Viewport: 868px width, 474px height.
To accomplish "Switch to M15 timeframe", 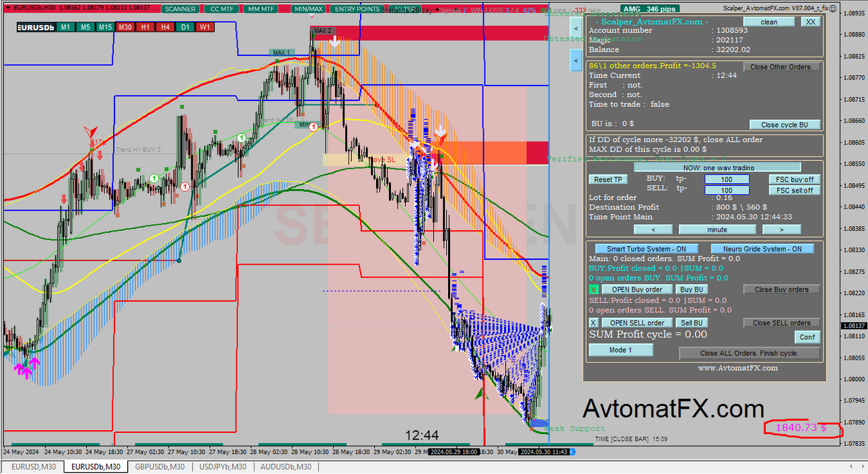I will pos(105,27).
